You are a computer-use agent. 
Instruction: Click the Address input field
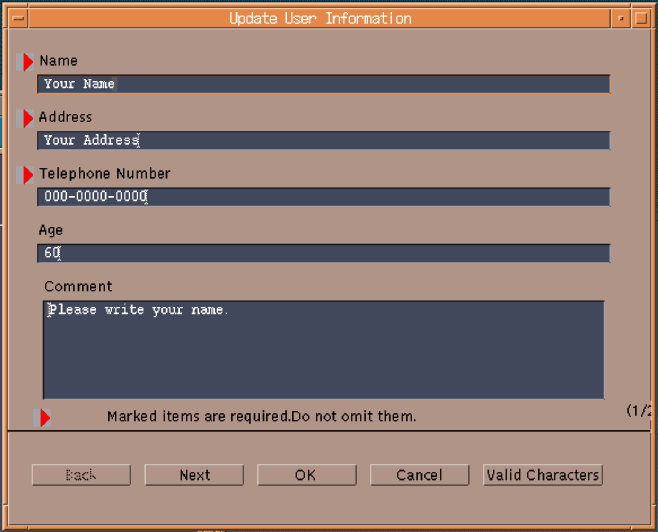[x=324, y=140]
